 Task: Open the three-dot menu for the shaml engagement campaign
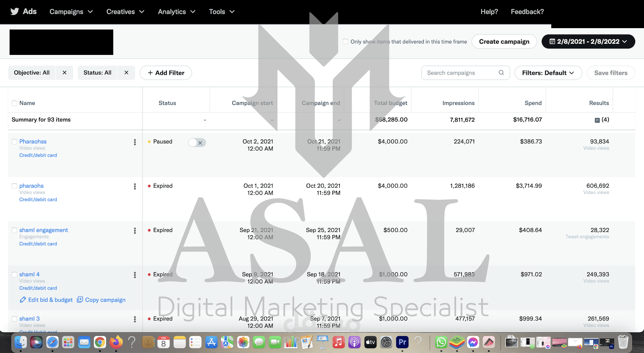point(135,231)
